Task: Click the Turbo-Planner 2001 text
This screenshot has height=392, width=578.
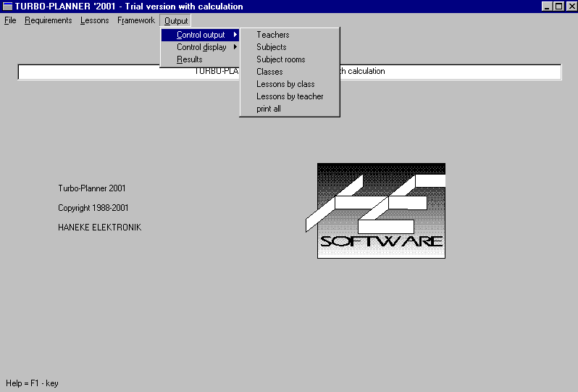Action: [x=92, y=188]
